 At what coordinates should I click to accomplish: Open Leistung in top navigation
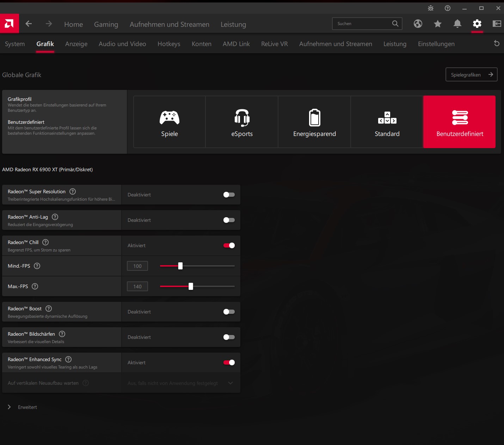point(233,24)
